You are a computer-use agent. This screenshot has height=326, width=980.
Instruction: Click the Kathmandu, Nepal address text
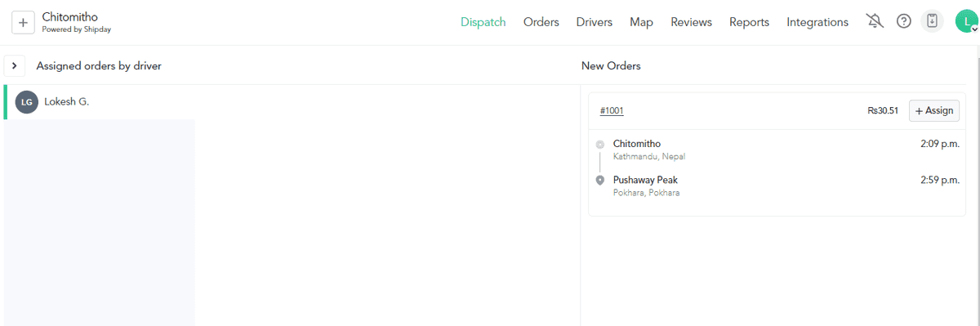pyautogui.click(x=649, y=157)
